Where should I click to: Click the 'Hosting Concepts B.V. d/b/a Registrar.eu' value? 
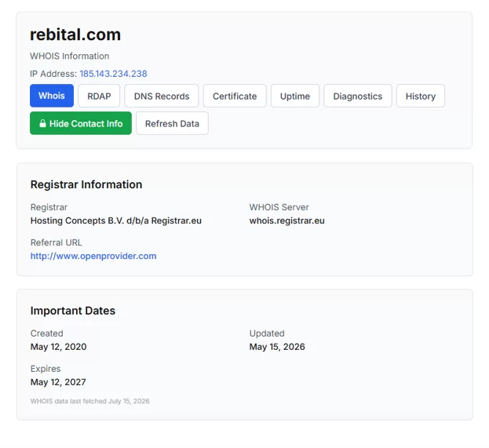(116, 220)
